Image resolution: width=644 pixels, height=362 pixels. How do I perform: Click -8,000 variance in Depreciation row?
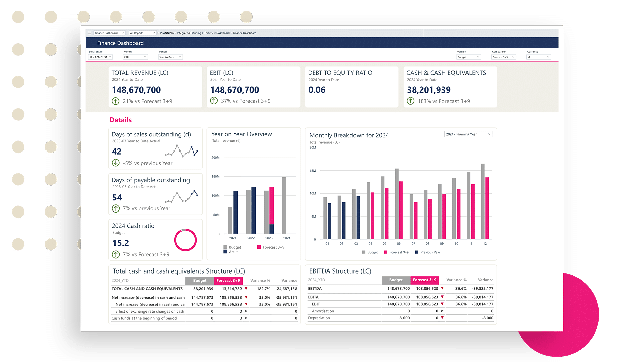(x=487, y=318)
